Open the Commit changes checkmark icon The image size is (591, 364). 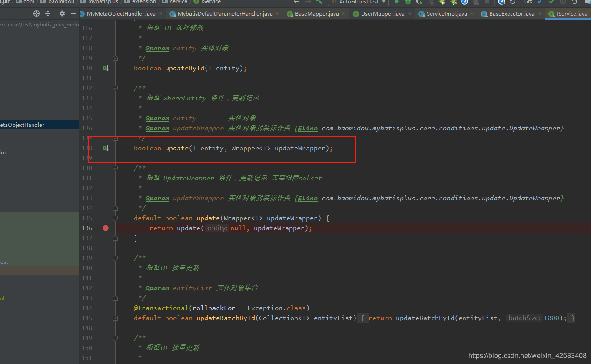pyautogui.click(x=551, y=3)
